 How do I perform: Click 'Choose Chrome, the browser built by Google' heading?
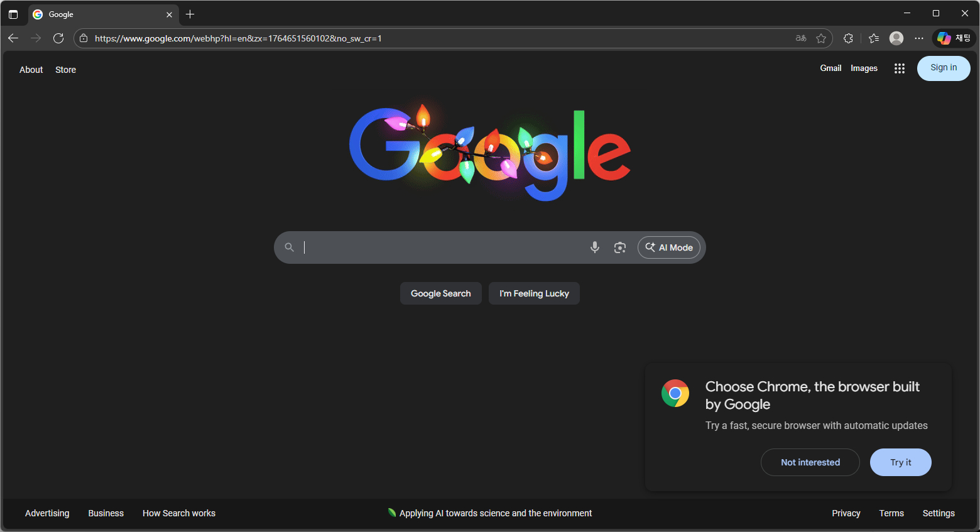812,395
